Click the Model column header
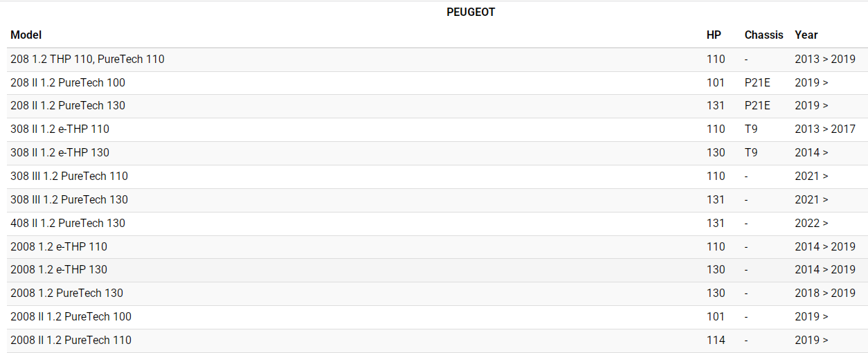The image size is (868, 353). click(x=26, y=35)
